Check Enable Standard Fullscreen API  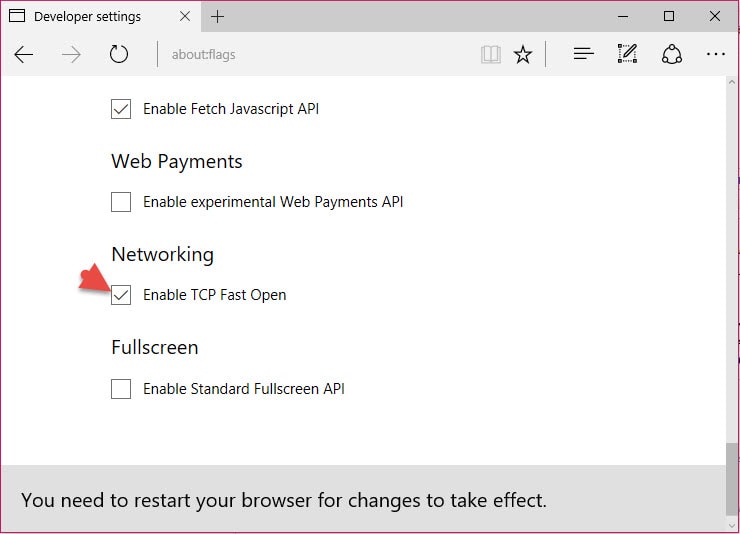pos(121,389)
